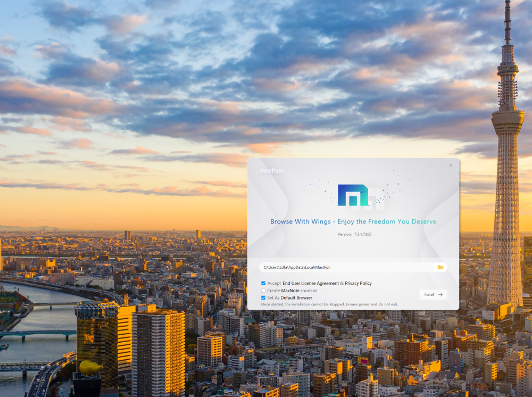Click the maxthon wordmark in dialog header
The width and height of the screenshot is (532, 397).
[272, 171]
